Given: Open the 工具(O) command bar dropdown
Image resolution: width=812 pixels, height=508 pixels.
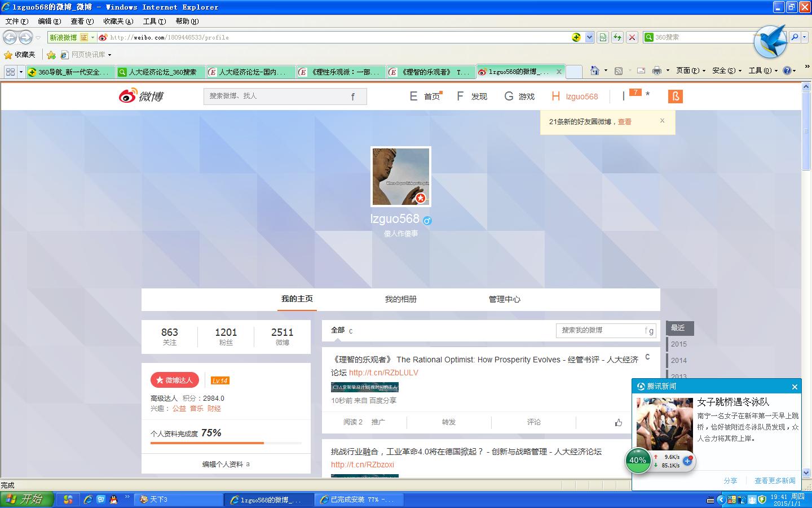Looking at the screenshot, I should (763, 71).
